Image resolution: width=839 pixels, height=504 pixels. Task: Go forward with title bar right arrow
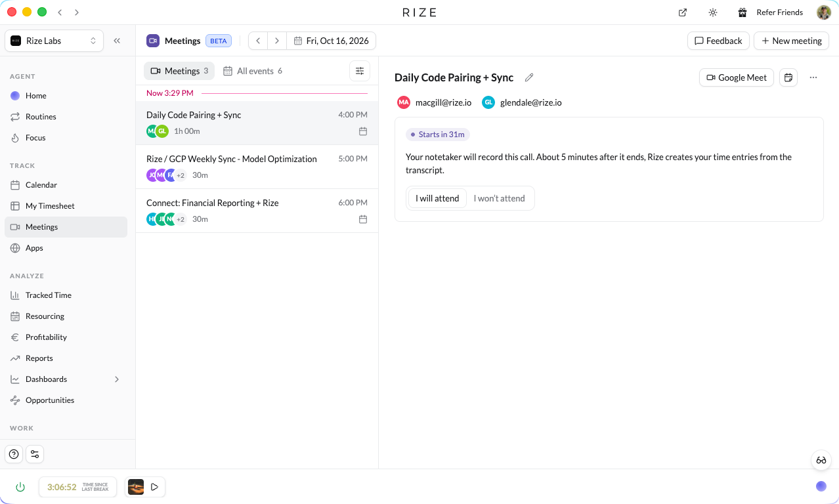77,12
